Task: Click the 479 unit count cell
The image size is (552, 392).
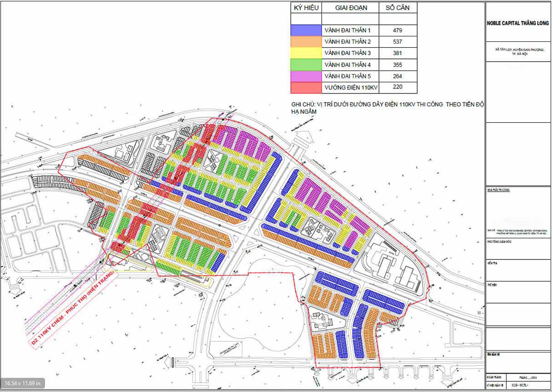Action: click(x=398, y=30)
